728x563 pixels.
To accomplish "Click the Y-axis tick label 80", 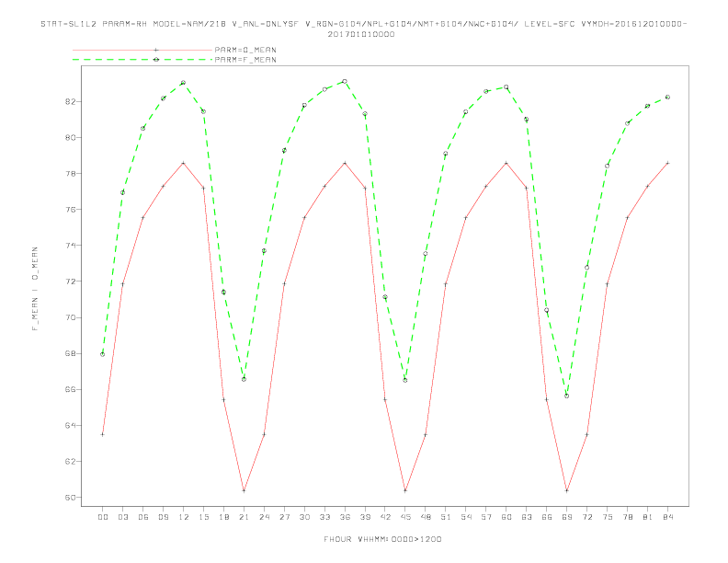I will click(x=72, y=137).
